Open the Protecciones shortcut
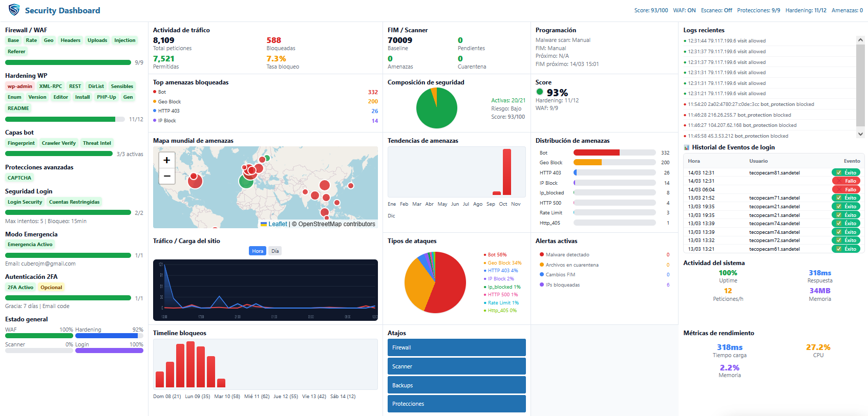Viewport: 868px width, 416px height. 457,404
